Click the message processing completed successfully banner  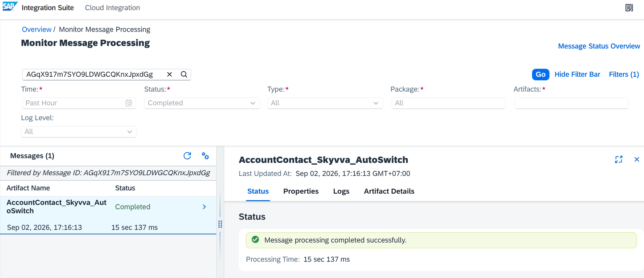[x=441, y=240]
